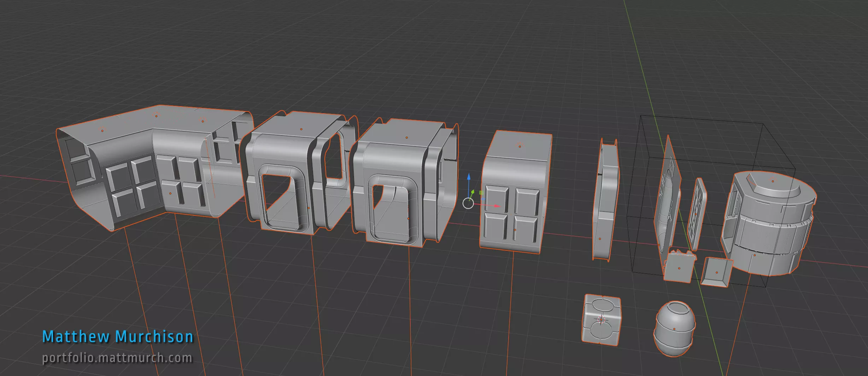Click the 3D cursor on the crate cube
Viewport: 868px width, 376px height.
601,320
